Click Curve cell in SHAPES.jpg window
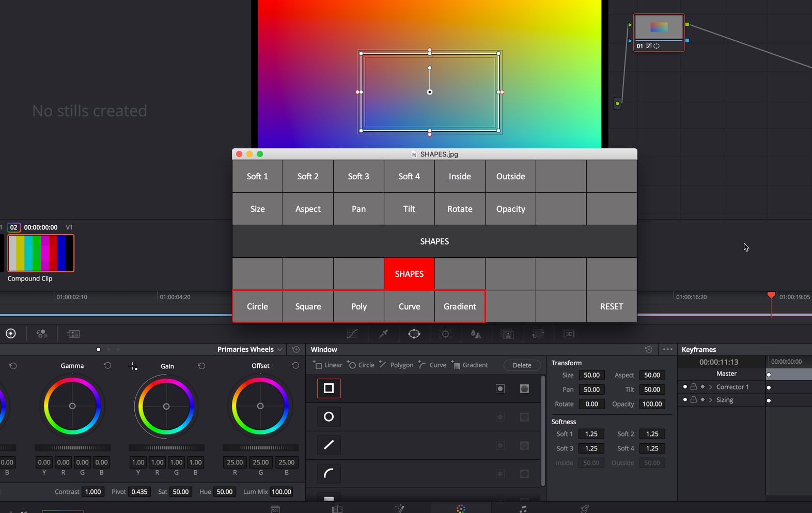Viewport: 812px width, 513px height. (409, 306)
